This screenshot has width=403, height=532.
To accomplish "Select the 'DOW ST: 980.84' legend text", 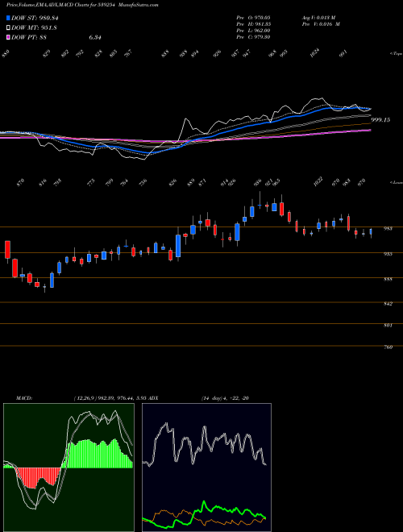I will click(x=35, y=18).
